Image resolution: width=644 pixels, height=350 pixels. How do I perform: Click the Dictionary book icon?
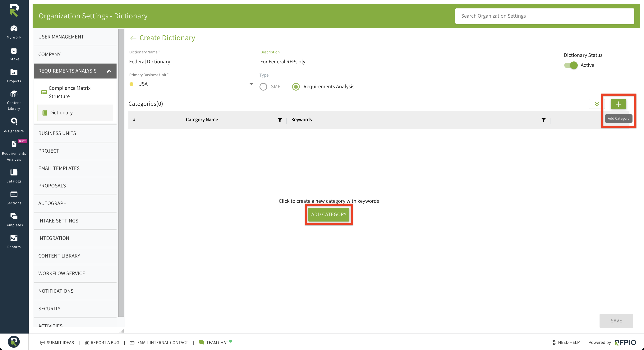(x=45, y=113)
